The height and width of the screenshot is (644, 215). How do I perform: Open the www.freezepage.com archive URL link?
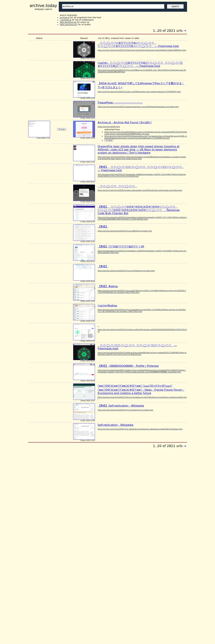(x=138, y=107)
